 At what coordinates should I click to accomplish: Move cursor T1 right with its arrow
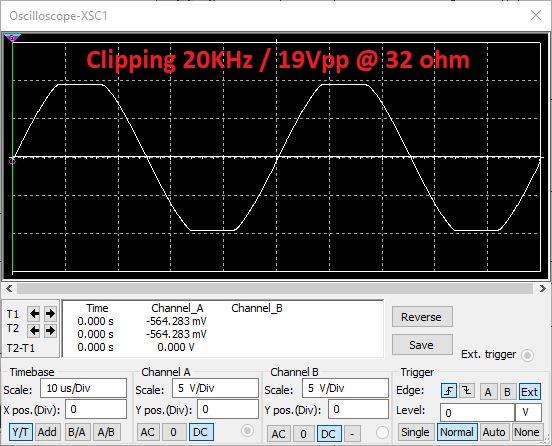click(50, 313)
